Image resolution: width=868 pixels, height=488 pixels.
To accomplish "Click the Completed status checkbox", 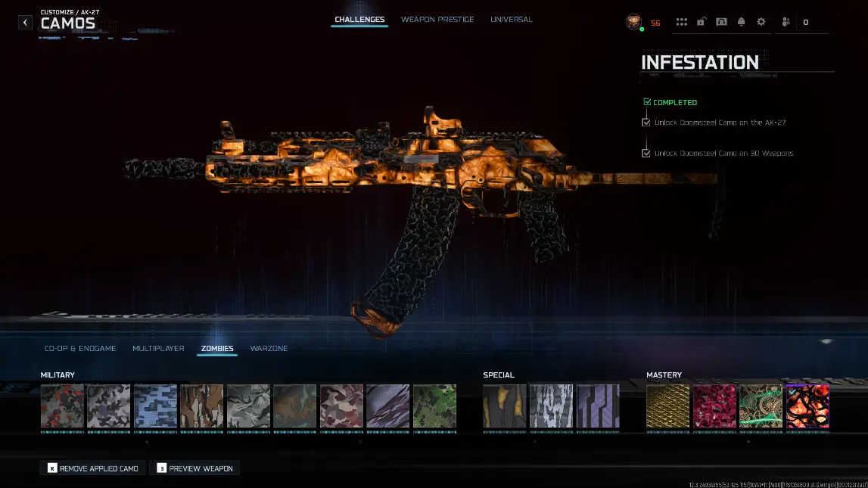I will point(647,102).
